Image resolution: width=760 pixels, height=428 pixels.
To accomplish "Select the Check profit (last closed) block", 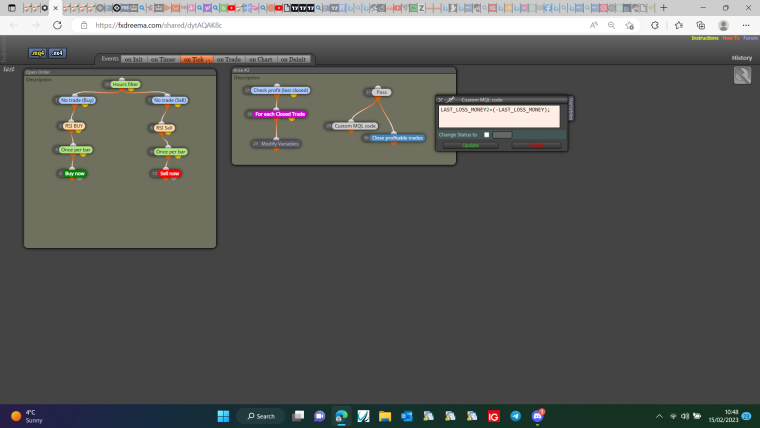I will pyautogui.click(x=281, y=90).
